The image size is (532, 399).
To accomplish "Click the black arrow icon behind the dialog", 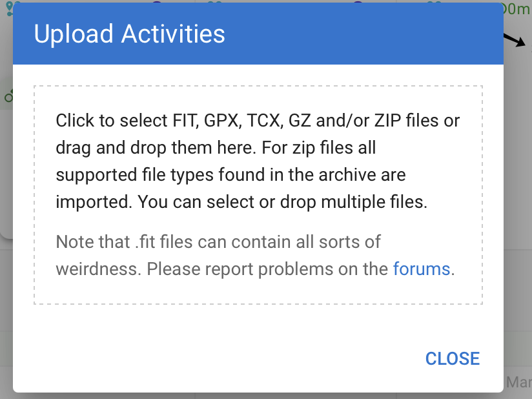I will click(x=514, y=40).
